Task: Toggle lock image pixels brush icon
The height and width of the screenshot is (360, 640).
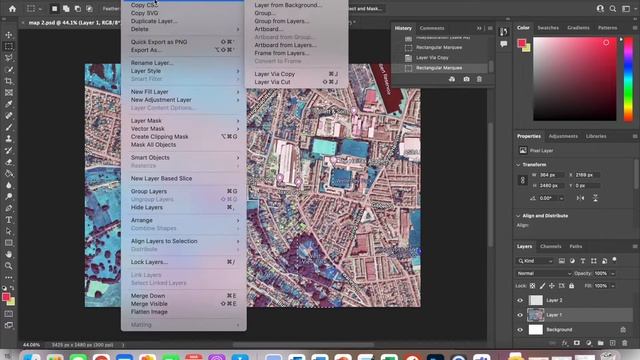Action: tap(542, 286)
